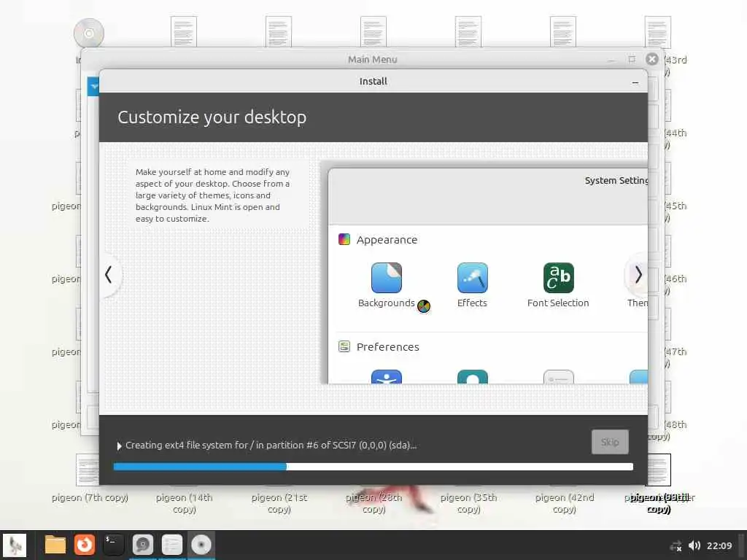Click the Preferences section icon

coord(344,346)
